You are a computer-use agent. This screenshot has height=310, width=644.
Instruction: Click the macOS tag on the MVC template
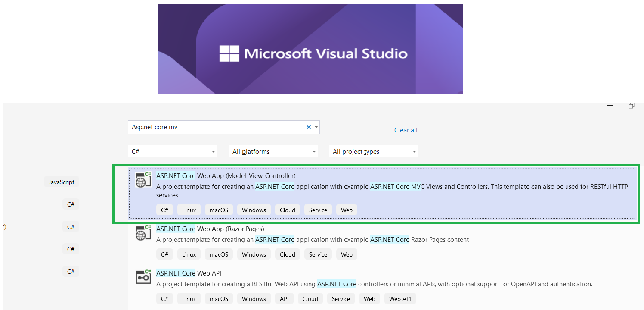click(x=219, y=210)
